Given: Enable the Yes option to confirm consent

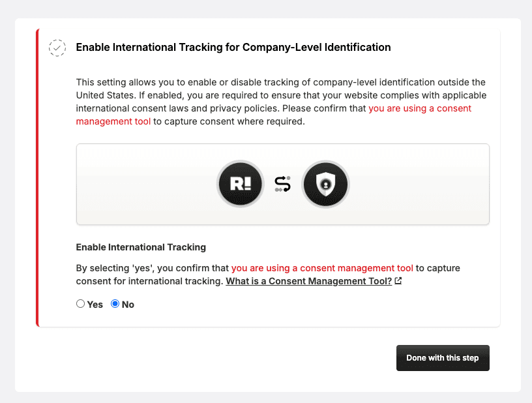Looking at the screenshot, I should [80, 304].
